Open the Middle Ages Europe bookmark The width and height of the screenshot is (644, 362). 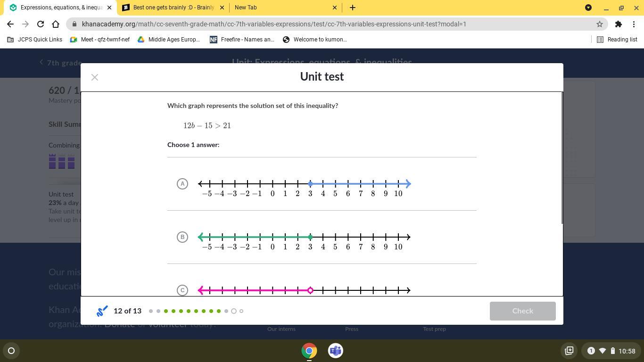tap(168, 40)
